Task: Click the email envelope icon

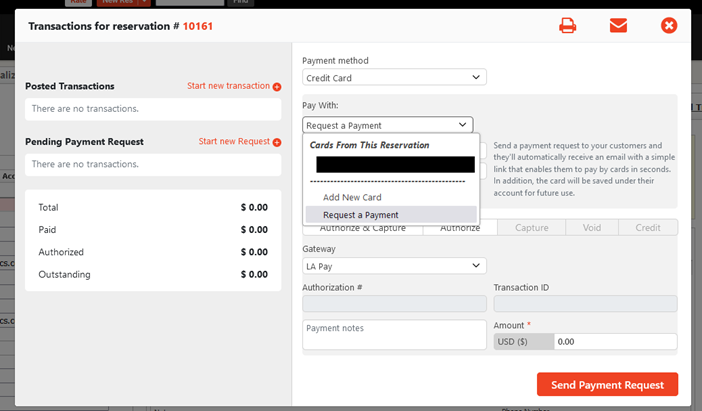Action: coord(618,26)
